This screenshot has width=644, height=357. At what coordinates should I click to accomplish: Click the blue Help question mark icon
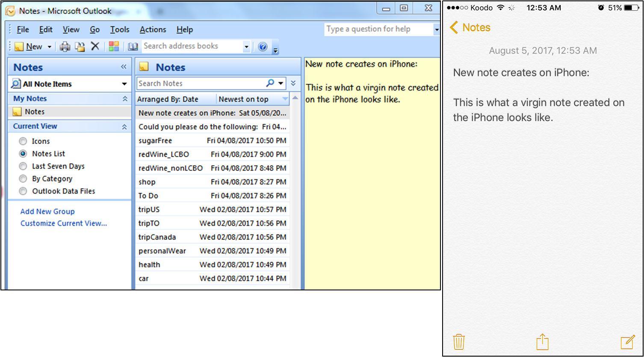(263, 47)
